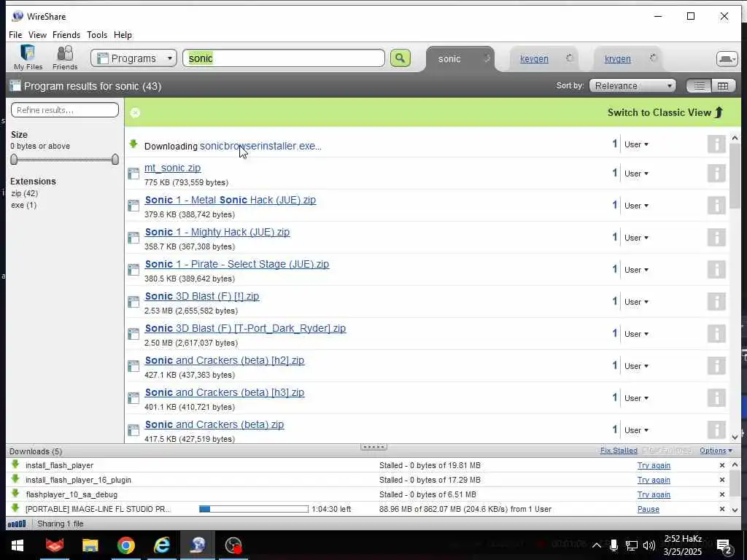Try again for install_flash_player
The image size is (747, 560).
tap(654, 465)
